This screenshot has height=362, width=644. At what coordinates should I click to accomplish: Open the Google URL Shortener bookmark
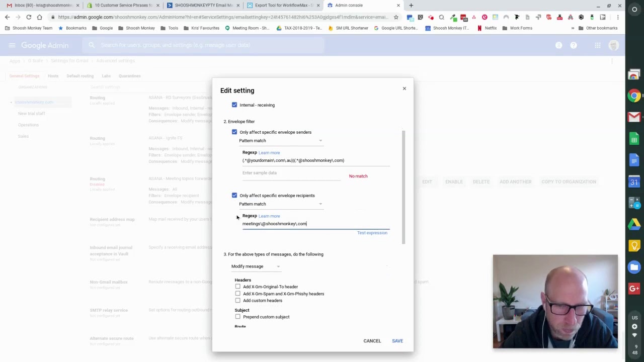(395, 28)
